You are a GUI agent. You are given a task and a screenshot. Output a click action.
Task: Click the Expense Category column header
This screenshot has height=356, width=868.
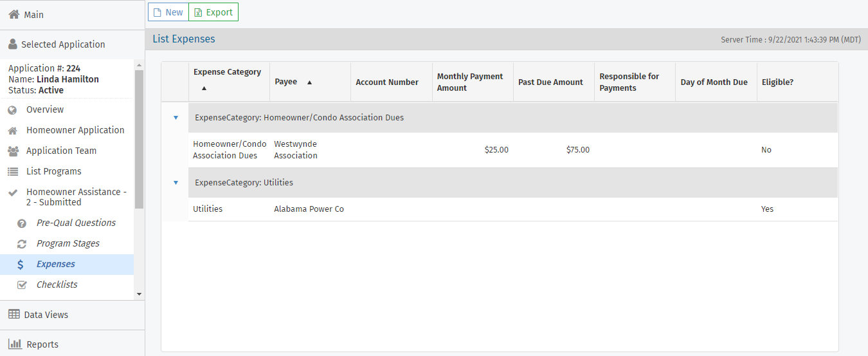click(229, 82)
